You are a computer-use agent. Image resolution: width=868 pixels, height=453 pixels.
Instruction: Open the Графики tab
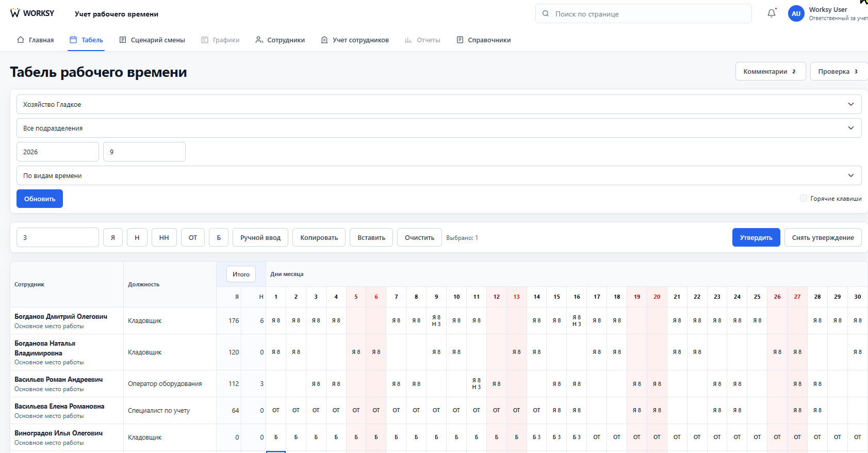tap(220, 40)
